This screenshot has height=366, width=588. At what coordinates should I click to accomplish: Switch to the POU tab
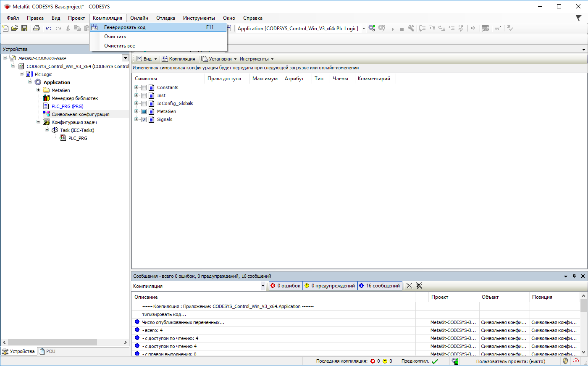(x=47, y=351)
